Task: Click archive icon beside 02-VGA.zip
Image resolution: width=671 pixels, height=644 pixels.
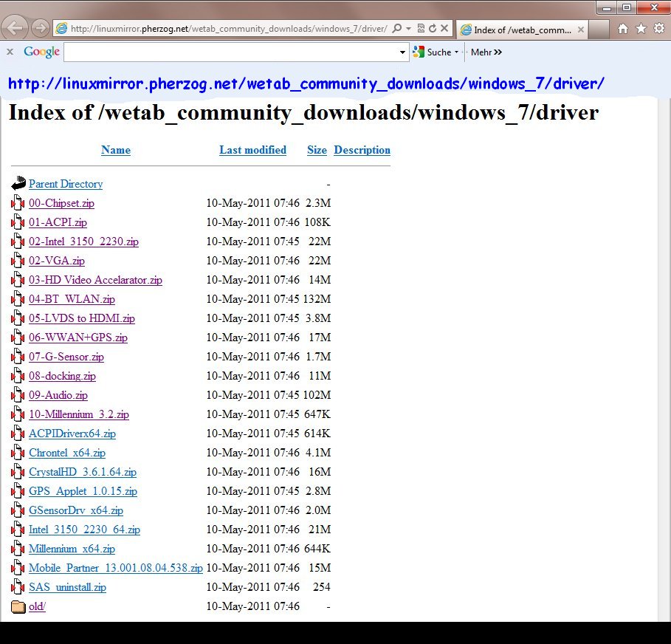Action: tap(18, 261)
